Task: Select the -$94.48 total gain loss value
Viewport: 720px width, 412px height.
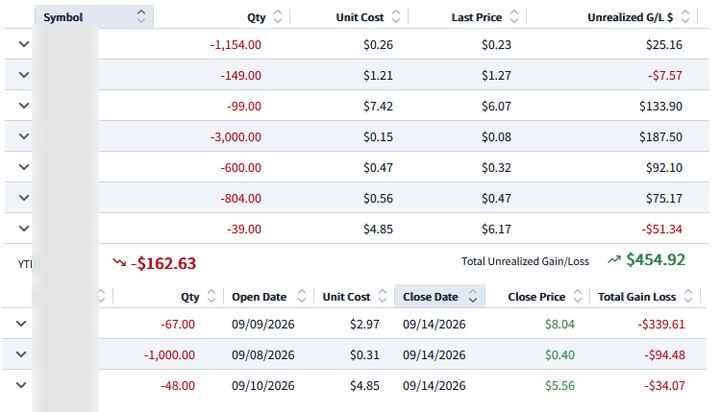Action: point(664,355)
